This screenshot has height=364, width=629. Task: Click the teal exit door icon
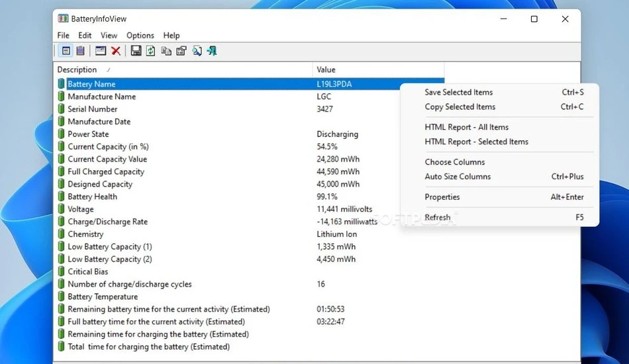pos(212,51)
